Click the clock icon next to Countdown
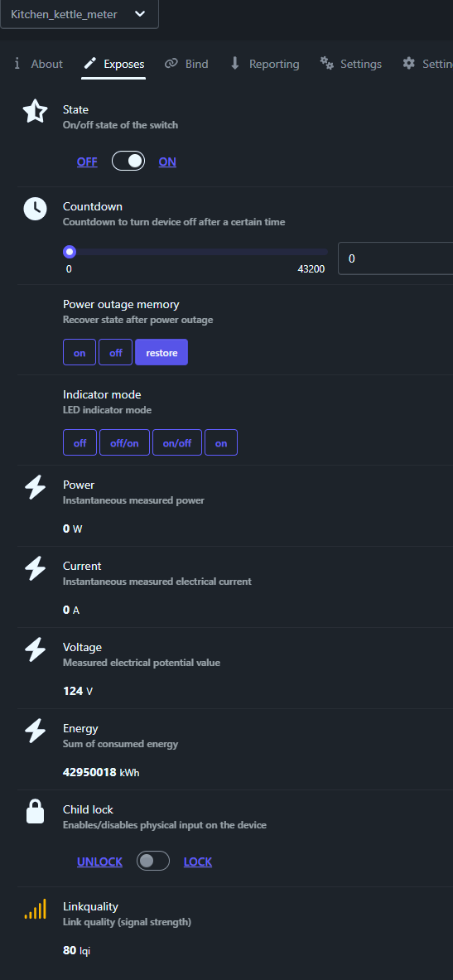 coord(35,208)
